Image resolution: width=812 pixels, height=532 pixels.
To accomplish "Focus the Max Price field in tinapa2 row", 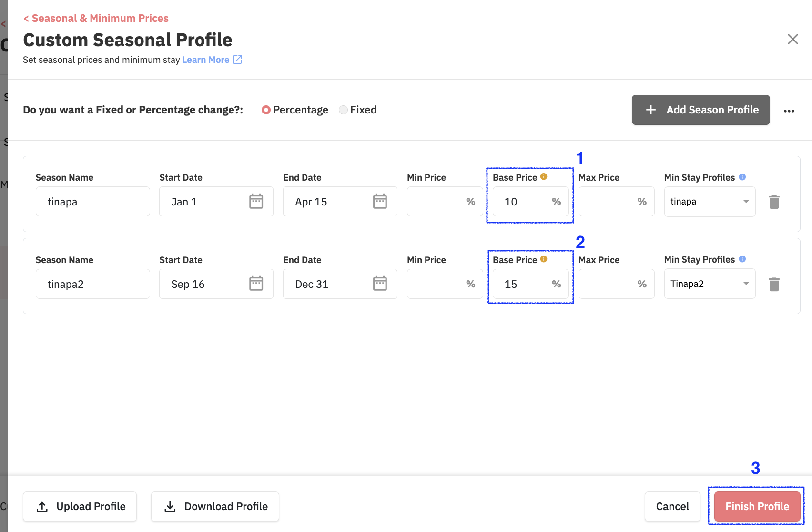I will coord(617,284).
